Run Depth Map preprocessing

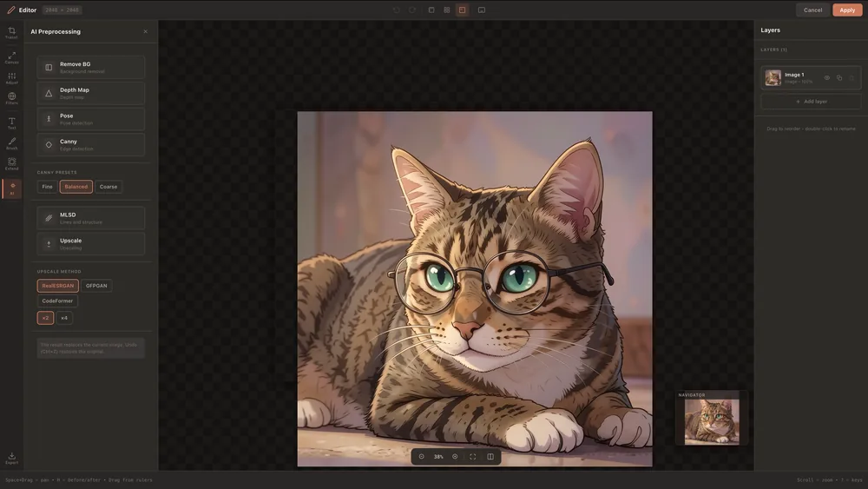(x=91, y=93)
